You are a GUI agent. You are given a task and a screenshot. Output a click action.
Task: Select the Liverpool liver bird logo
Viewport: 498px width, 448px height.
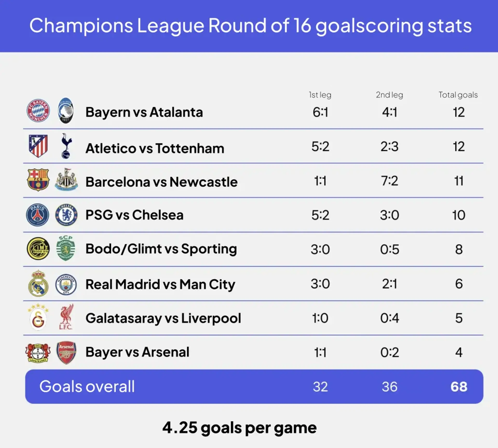point(66,317)
